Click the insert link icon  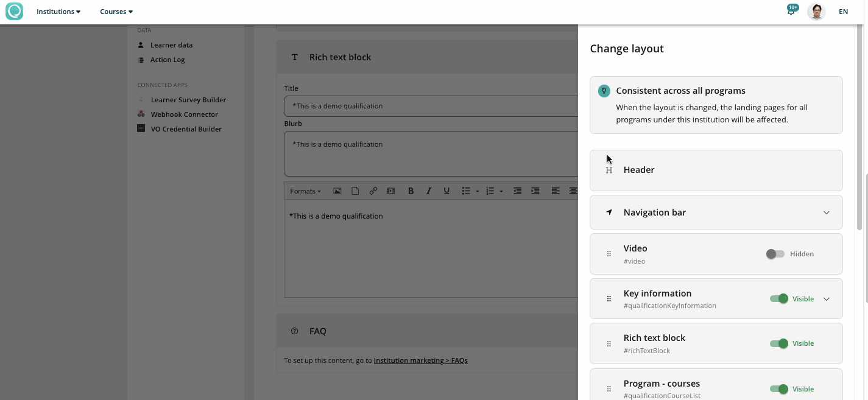373,191
